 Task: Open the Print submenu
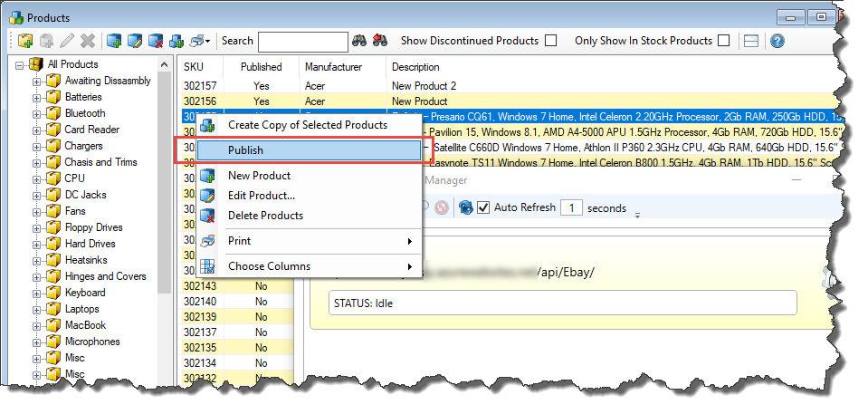(x=309, y=241)
